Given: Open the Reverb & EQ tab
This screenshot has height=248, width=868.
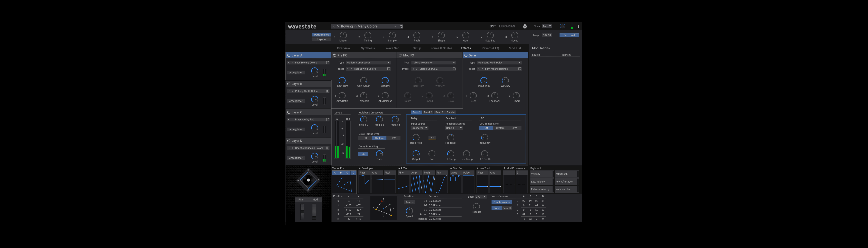Looking at the screenshot, I should point(490,48).
